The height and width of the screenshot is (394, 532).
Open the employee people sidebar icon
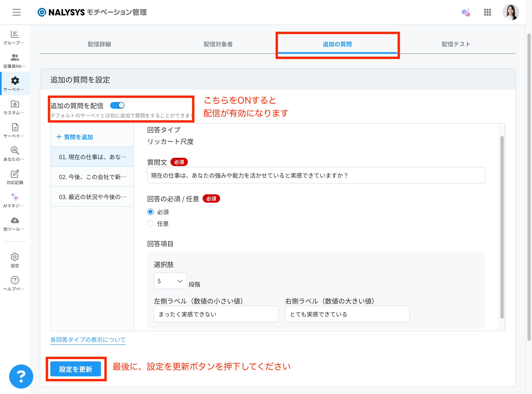15,58
